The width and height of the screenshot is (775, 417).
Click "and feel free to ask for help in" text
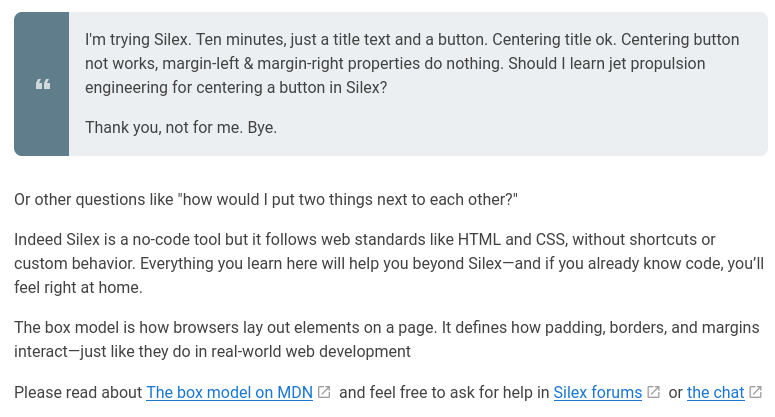coord(444,393)
